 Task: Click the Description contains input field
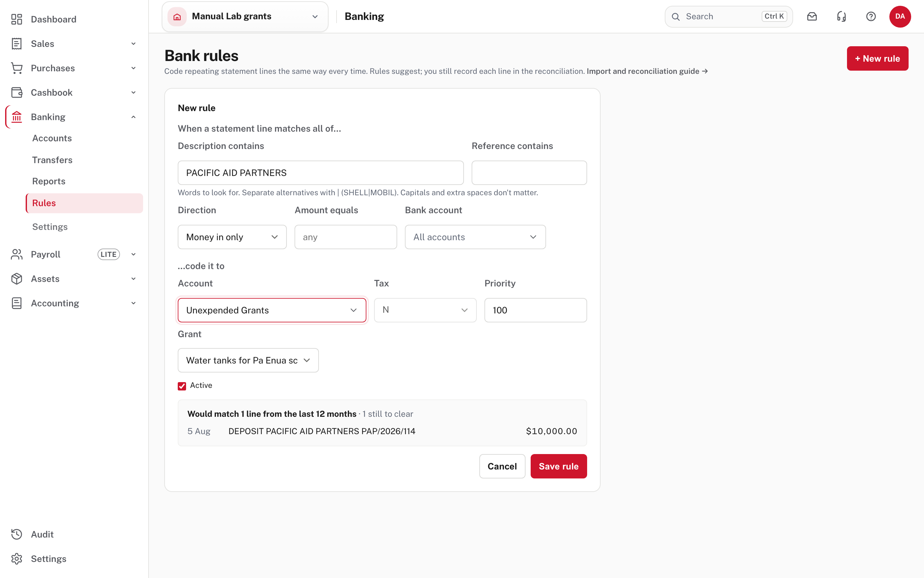tap(320, 173)
